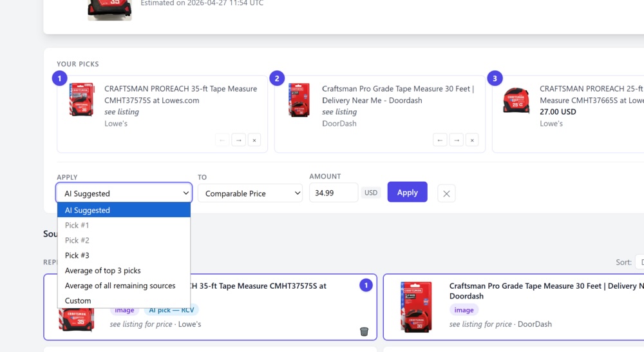644x352 pixels.
Task: Focus the Amount field showing 34.99
Action: [334, 193]
